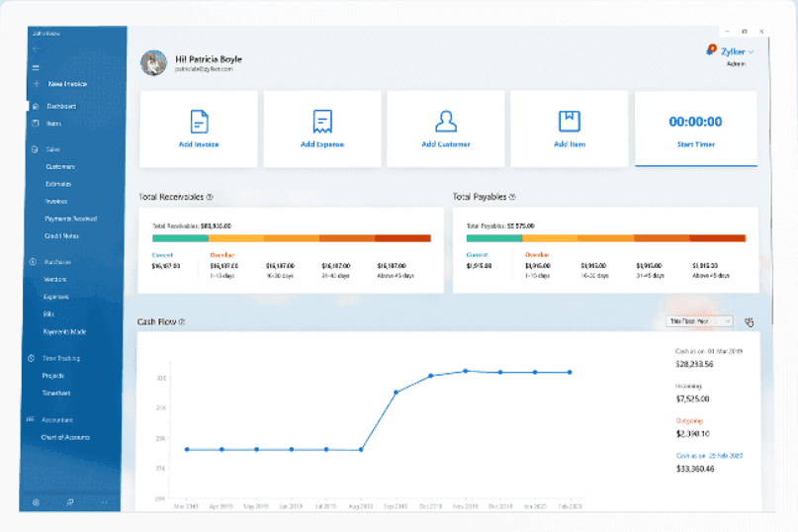Click the Add Expense receipt icon
This screenshot has height=532, width=798.
point(322,122)
